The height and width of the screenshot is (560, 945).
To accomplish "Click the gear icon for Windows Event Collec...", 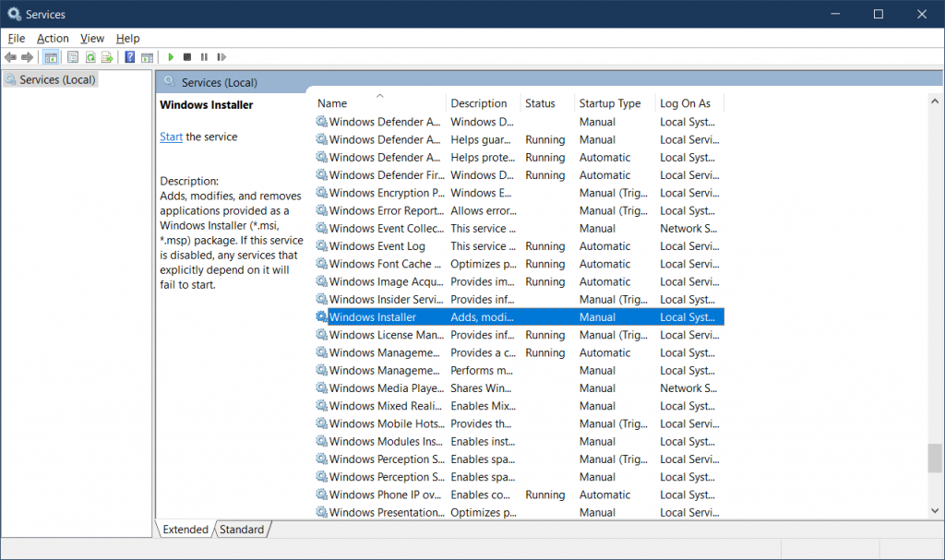I will click(322, 229).
